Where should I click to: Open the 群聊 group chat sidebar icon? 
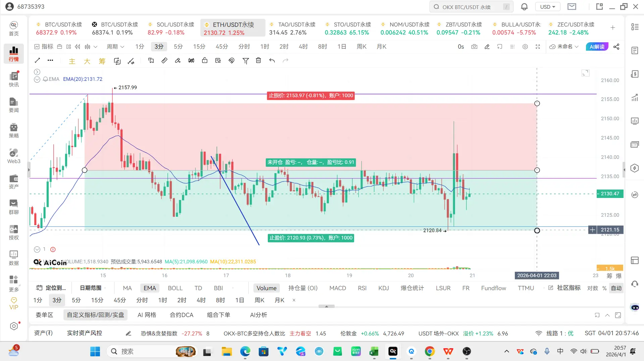pos(14,207)
